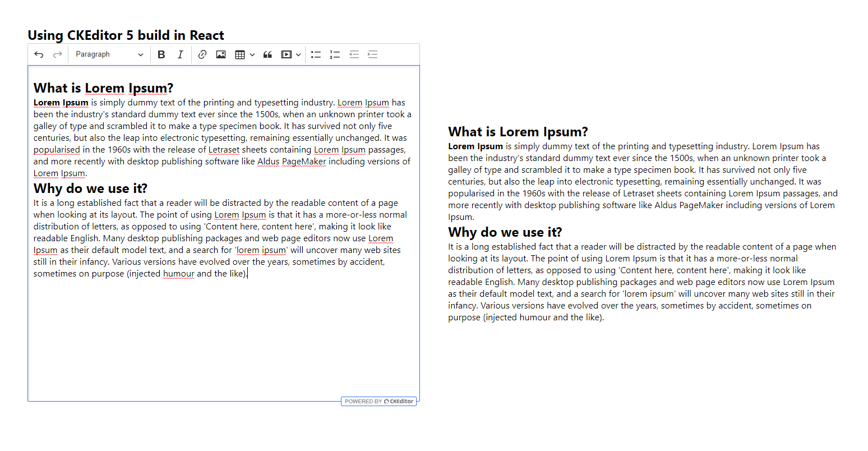Open the Paragraph heading style dropdown
The image size is (868, 451).
pos(110,54)
